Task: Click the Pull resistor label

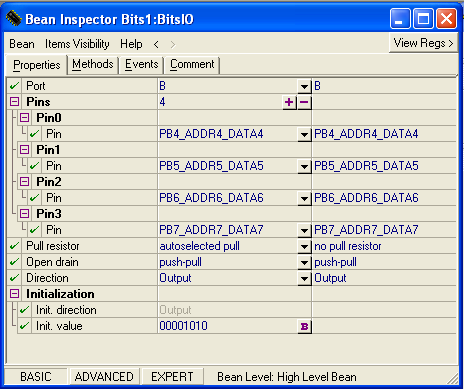Action: tap(53, 246)
